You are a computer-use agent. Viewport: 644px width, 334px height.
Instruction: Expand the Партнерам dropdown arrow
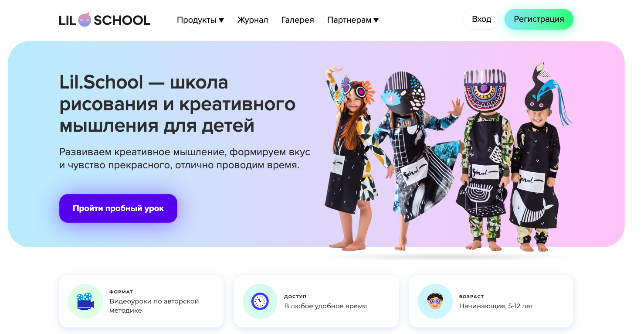[x=376, y=20]
